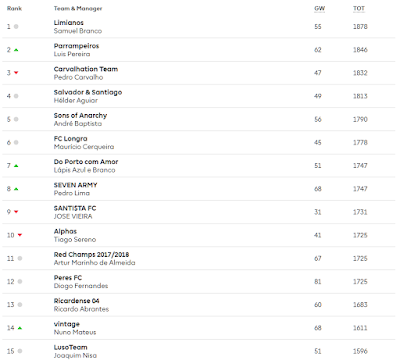Open the Limianos team link
Image resolution: width=400 pixels, height=360 pixels.
click(x=69, y=23)
